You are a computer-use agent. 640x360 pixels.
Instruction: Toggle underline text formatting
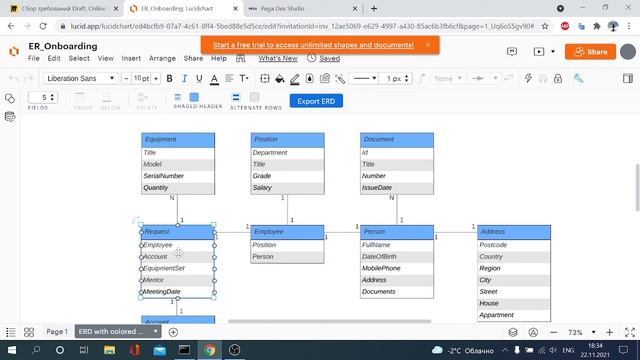pos(199,78)
